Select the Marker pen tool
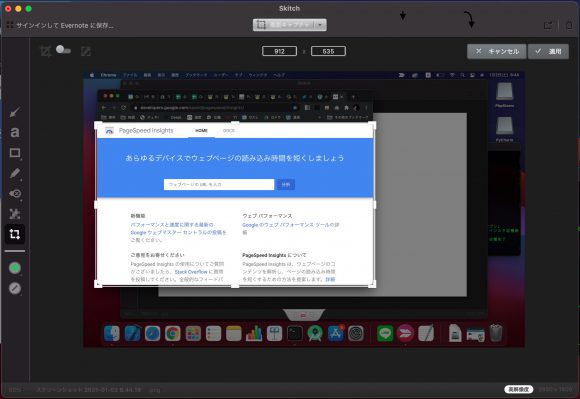This screenshot has width=580, height=399. pyautogui.click(x=15, y=173)
